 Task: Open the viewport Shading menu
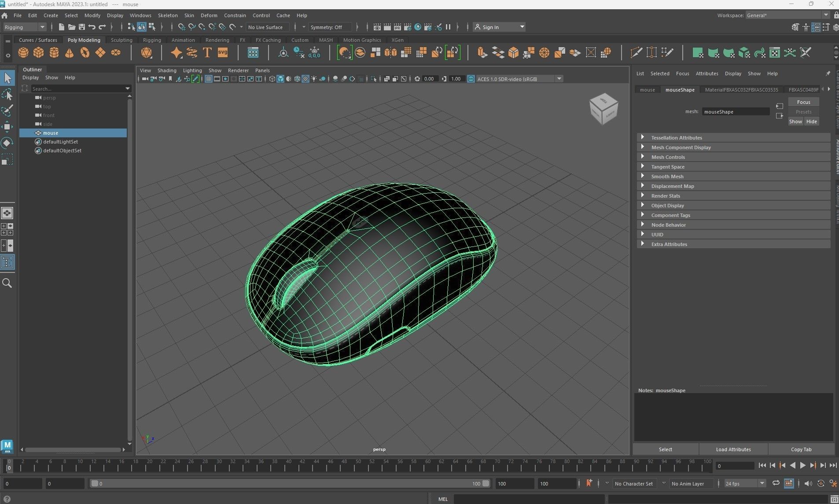point(167,70)
